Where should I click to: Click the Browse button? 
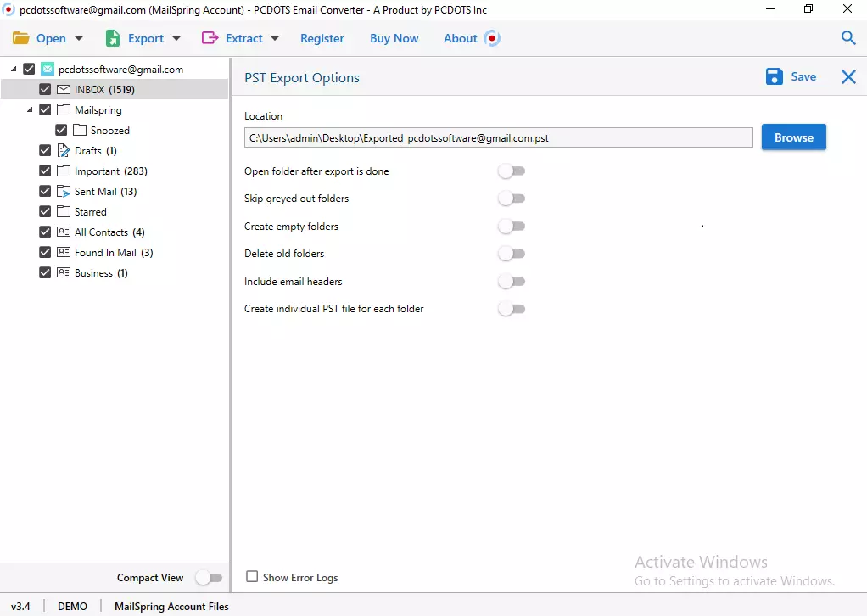pos(793,137)
